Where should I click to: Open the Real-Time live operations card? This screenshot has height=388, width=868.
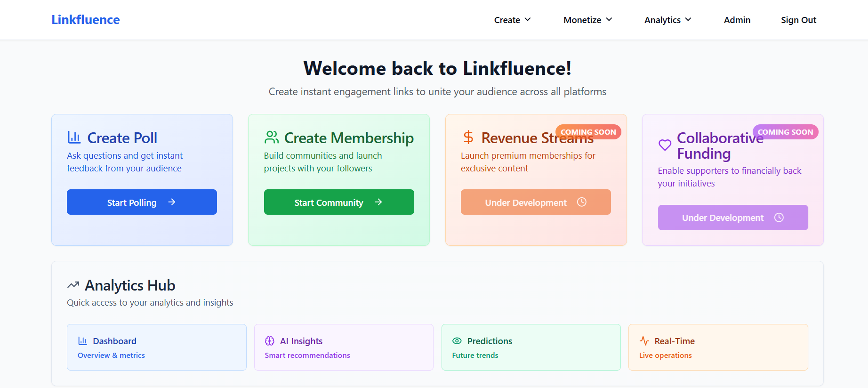718,347
